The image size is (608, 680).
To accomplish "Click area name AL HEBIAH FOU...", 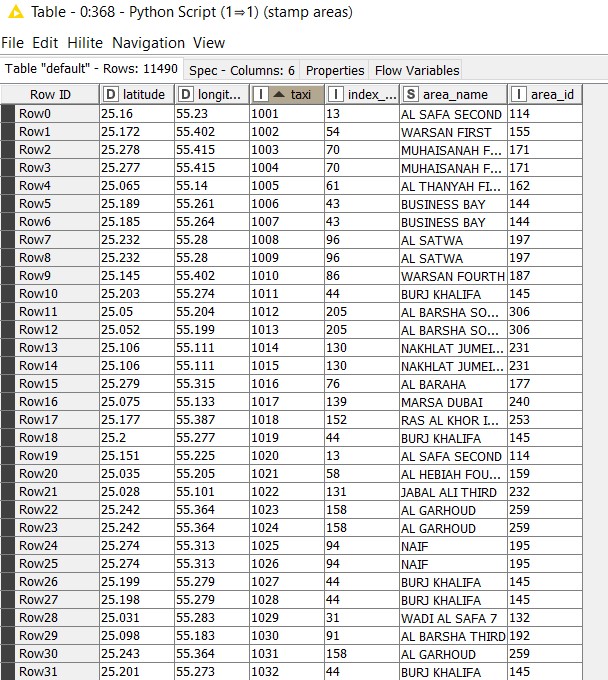I will pyautogui.click(x=453, y=474).
